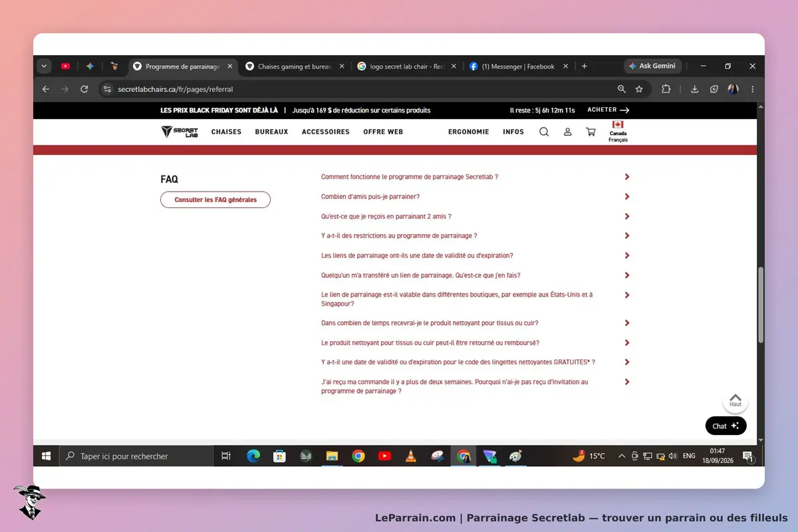Open the ERGONOMIE menu
Image resolution: width=798 pixels, height=532 pixels.
[469, 132]
